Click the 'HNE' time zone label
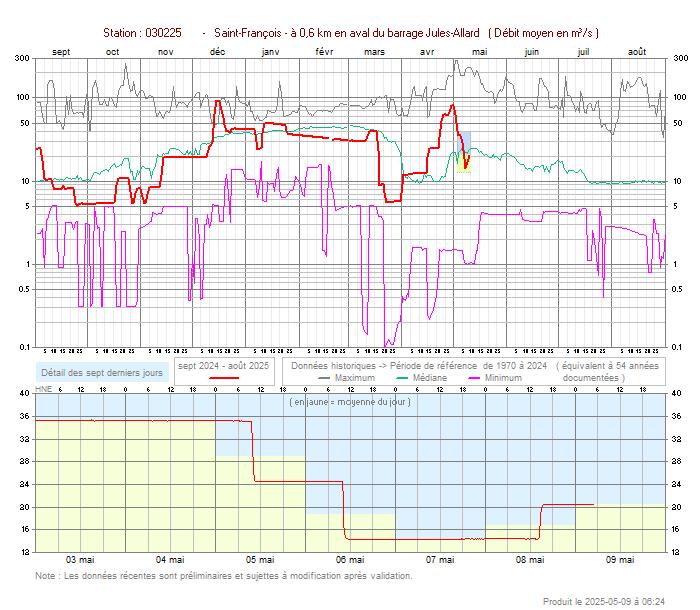The height and width of the screenshot is (610, 700). (x=44, y=389)
